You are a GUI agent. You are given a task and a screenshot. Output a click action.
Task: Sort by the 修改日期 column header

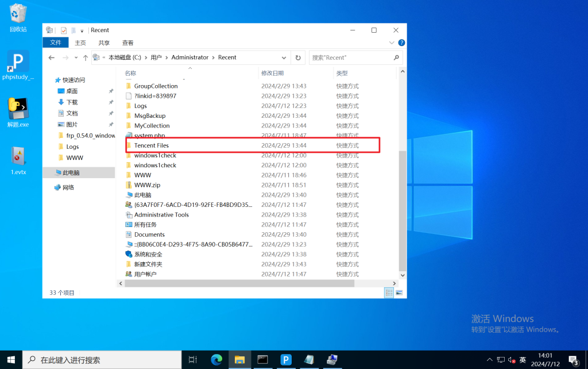273,73
